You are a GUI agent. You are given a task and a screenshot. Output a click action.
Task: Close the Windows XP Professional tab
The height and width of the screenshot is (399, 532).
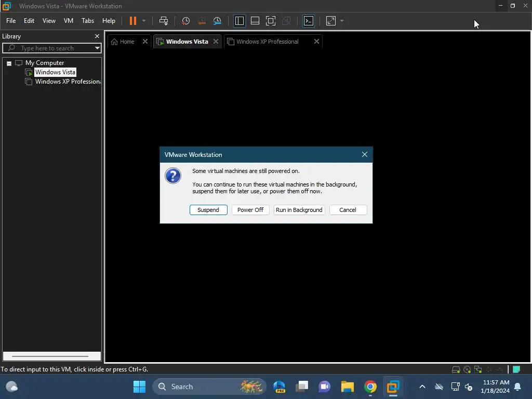(x=316, y=42)
